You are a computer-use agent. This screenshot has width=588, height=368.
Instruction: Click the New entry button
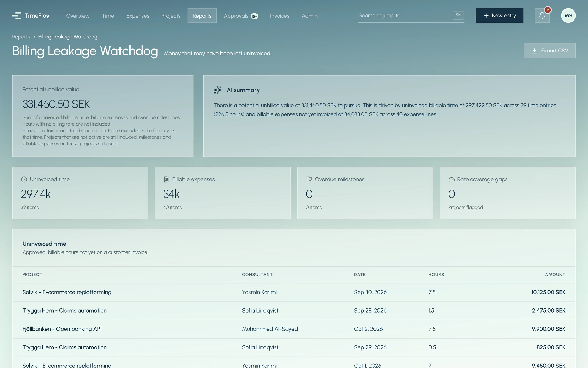click(x=499, y=15)
